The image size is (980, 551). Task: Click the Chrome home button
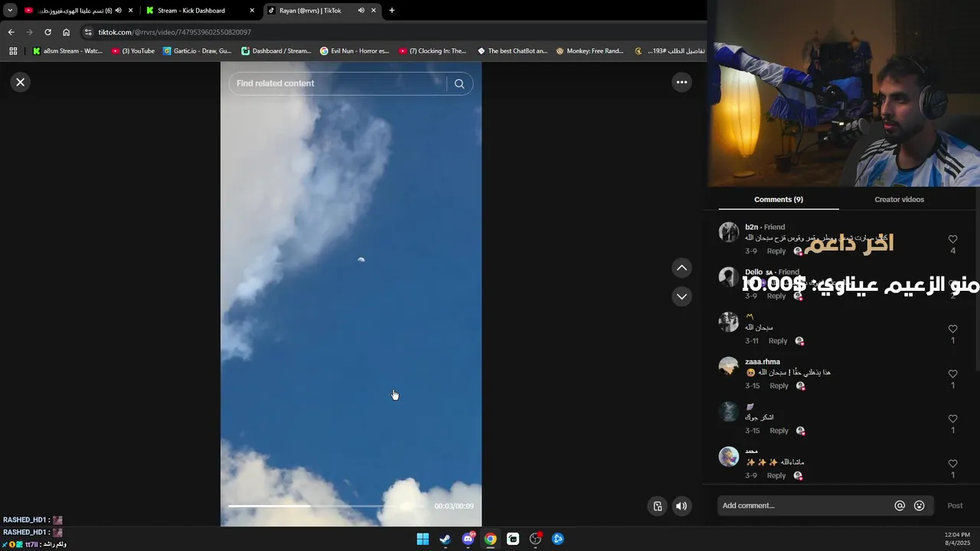(66, 32)
